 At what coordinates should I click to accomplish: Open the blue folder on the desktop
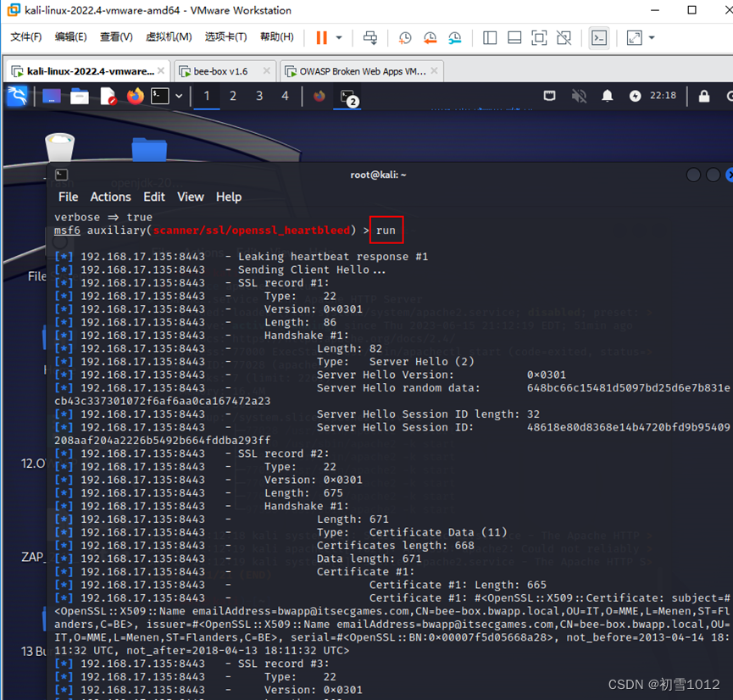(x=149, y=148)
